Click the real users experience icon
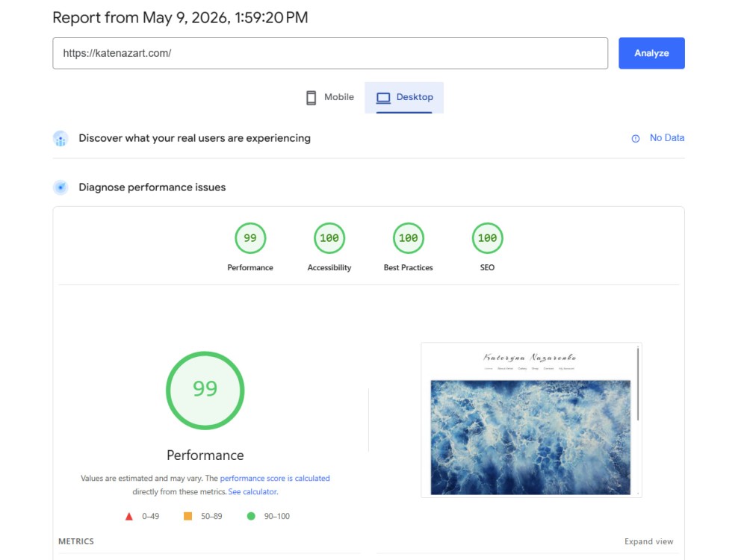The height and width of the screenshot is (560, 747). click(x=61, y=139)
